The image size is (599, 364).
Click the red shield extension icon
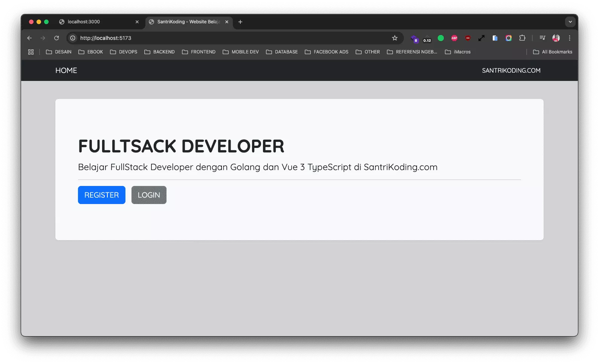coord(468,38)
